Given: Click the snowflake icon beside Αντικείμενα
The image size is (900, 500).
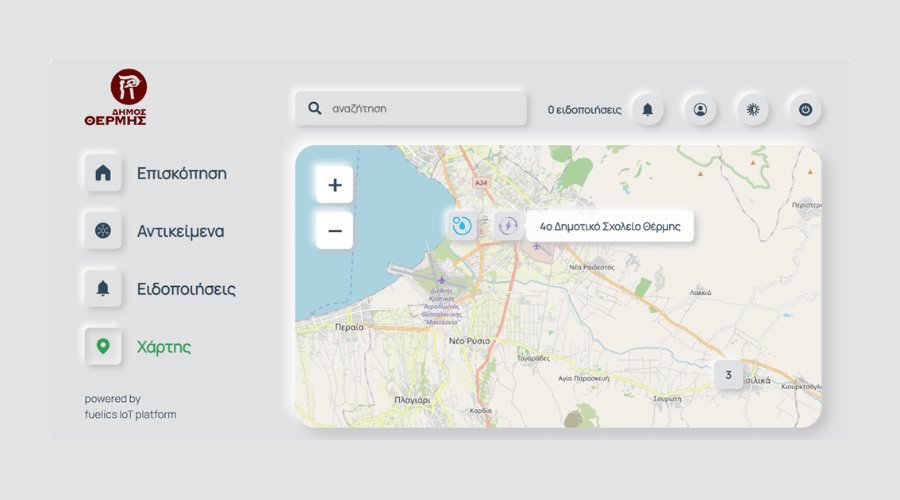Looking at the screenshot, I should coord(103,231).
